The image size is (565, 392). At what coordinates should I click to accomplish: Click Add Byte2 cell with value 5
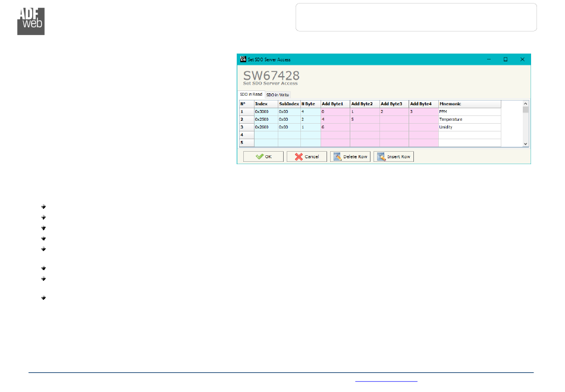[365, 119]
